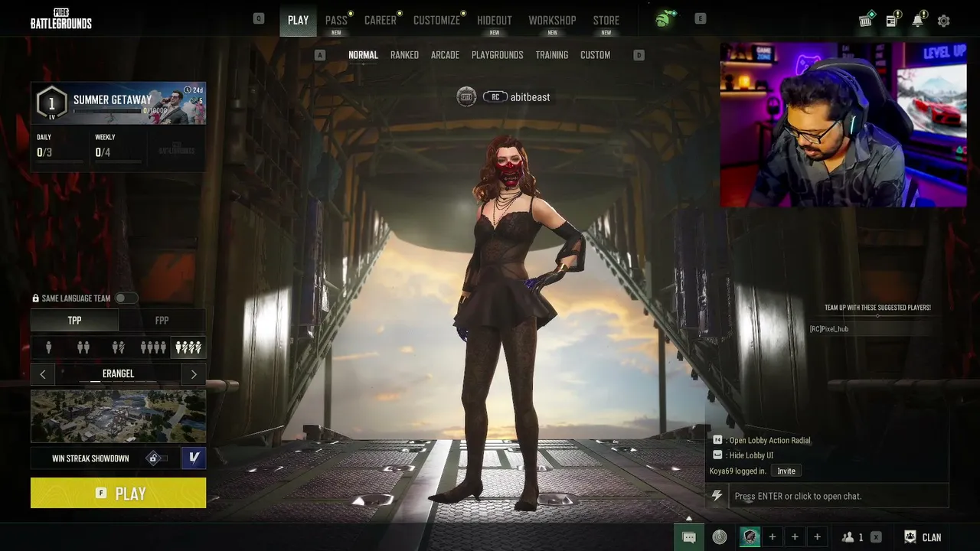The height and width of the screenshot is (551, 980).
Task: Go to next map with right arrow
Action: [194, 374]
